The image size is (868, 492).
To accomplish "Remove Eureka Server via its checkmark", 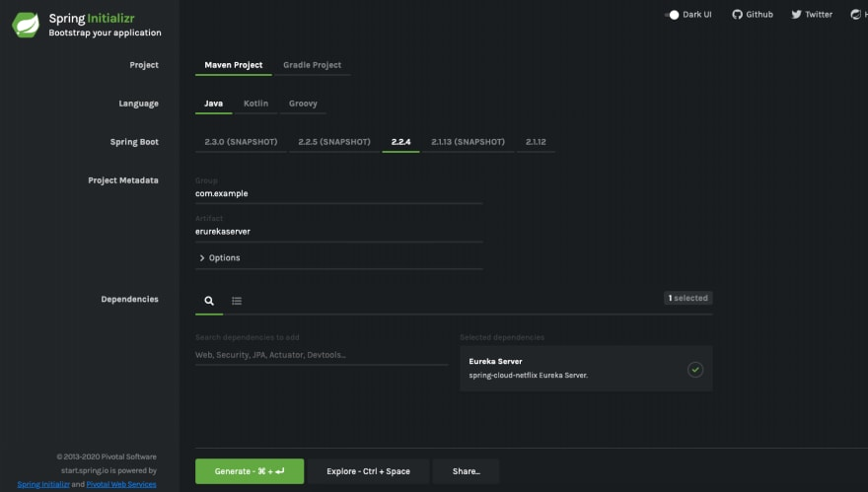I will coord(695,369).
